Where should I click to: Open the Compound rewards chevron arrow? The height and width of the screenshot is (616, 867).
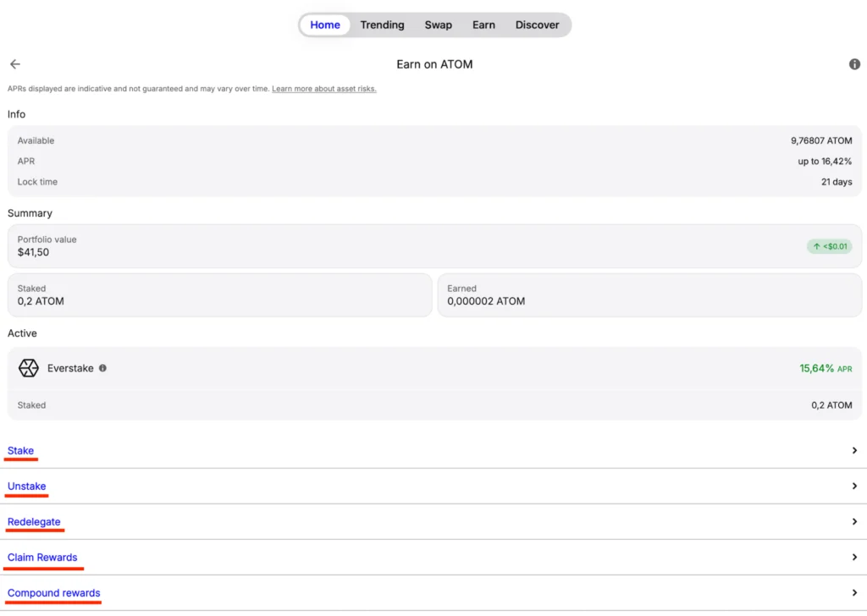point(854,592)
